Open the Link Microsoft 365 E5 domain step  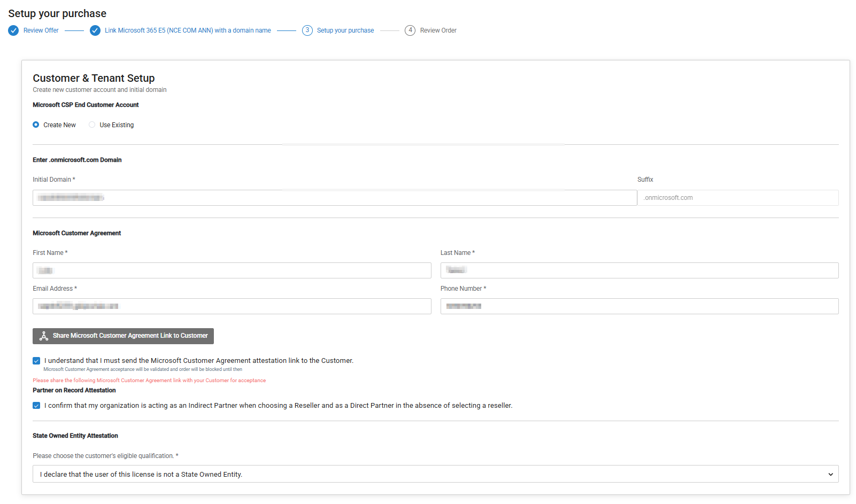pos(188,30)
